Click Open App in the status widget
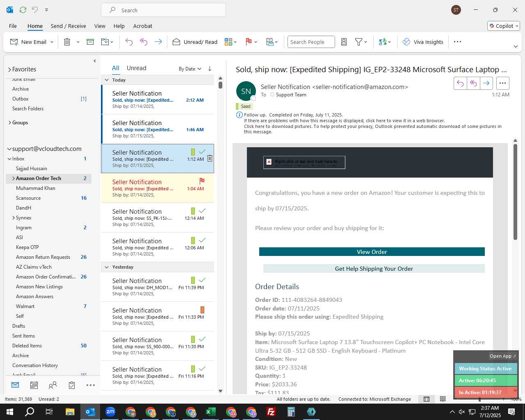The height and width of the screenshot is (420, 525). (x=502, y=356)
